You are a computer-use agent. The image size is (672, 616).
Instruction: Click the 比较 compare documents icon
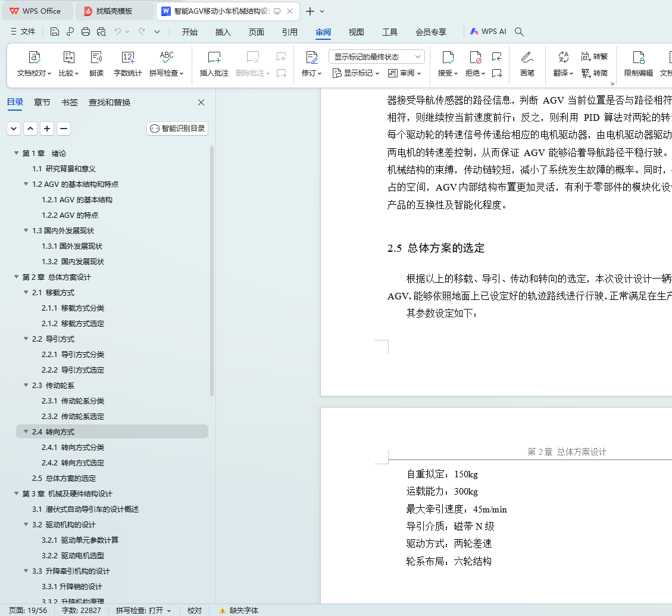tap(68, 57)
